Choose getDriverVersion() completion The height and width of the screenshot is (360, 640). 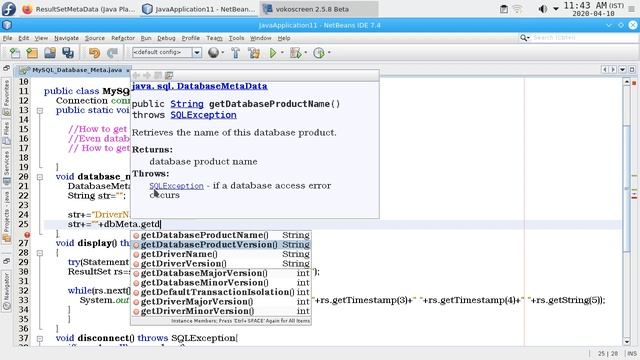pyautogui.click(x=221, y=263)
